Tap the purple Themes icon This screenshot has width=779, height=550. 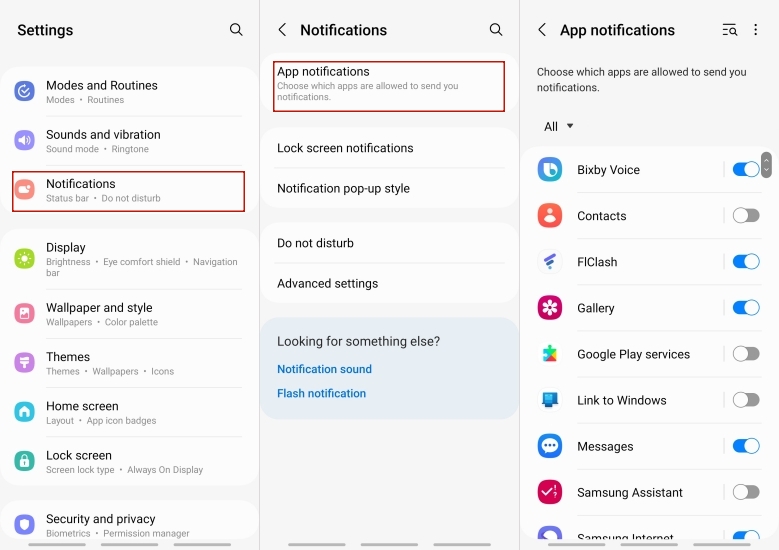click(24, 363)
